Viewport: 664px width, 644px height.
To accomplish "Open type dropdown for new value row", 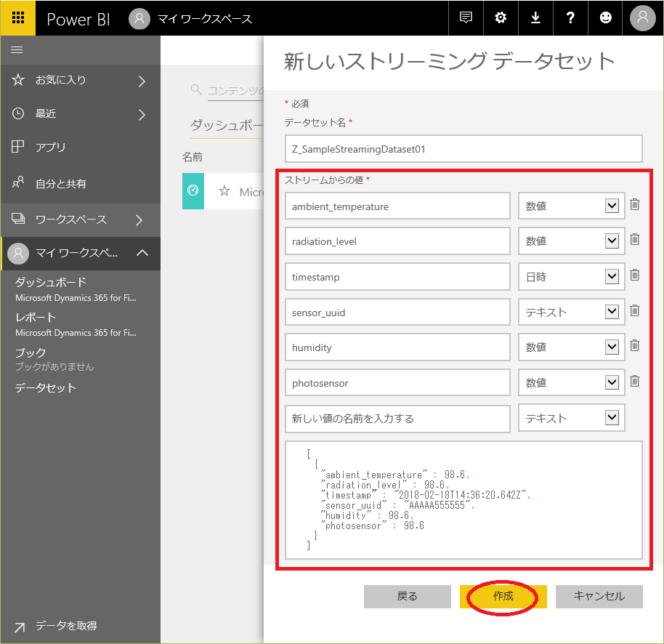I will coord(571,418).
